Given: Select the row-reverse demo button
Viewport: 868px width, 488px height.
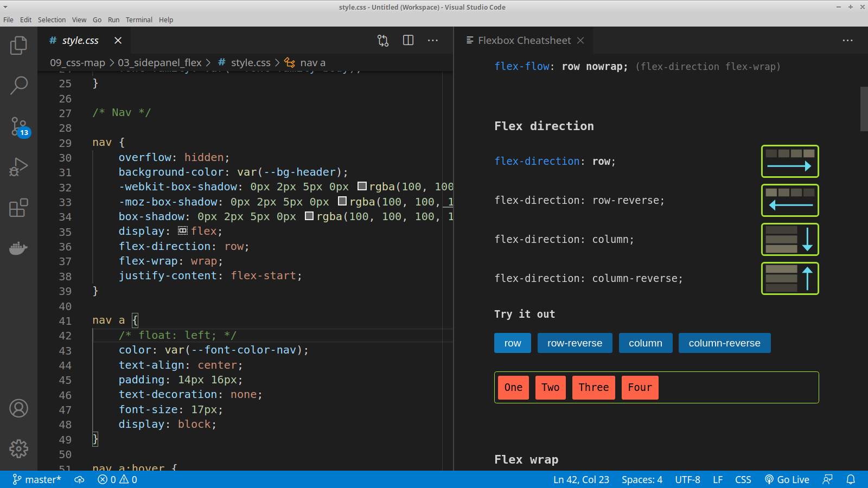Looking at the screenshot, I should click(x=575, y=343).
